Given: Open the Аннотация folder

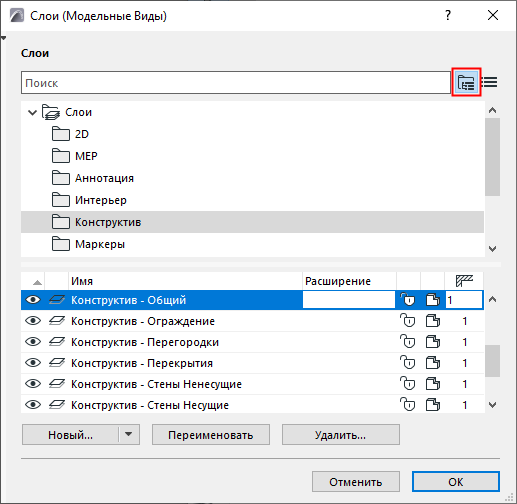Looking at the screenshot, I should coord(252,178).
